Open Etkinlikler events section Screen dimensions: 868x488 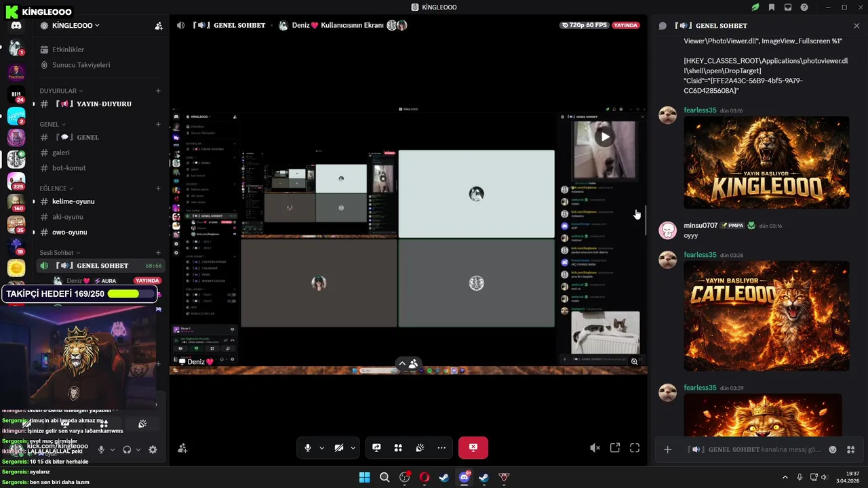(68, 49)
